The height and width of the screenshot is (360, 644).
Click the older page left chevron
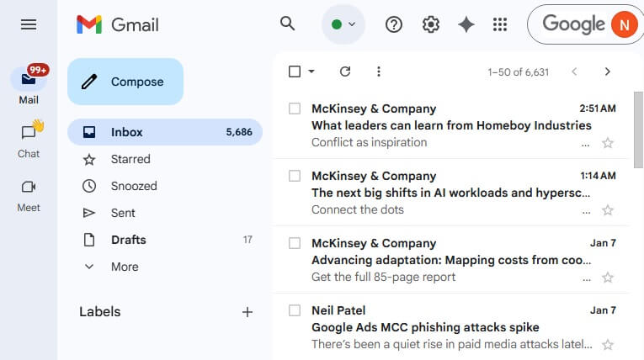pos(574,71)
